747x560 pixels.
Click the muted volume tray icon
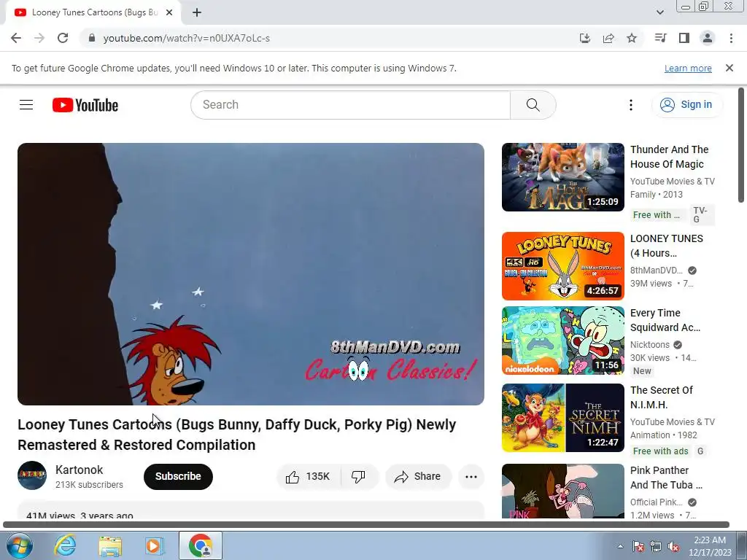point(673,547)
